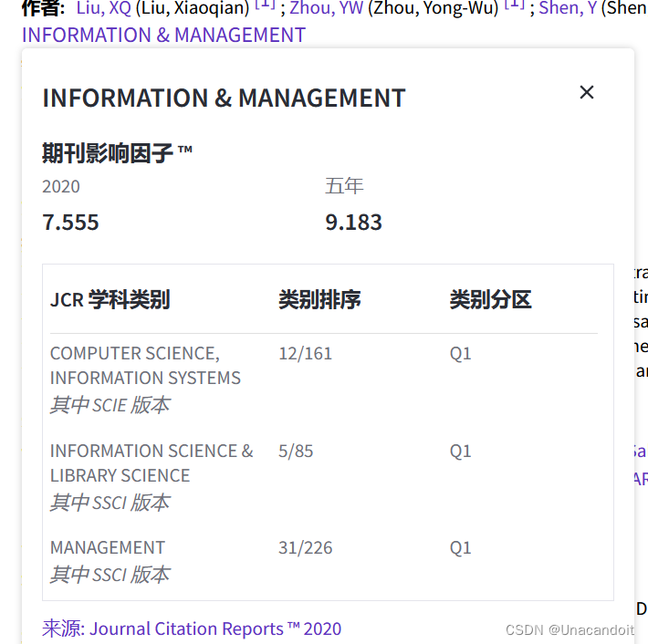Screen dimensions: 648x644
Task: Click Q1 in the Information Science row
Action: (x=460, y=452)
